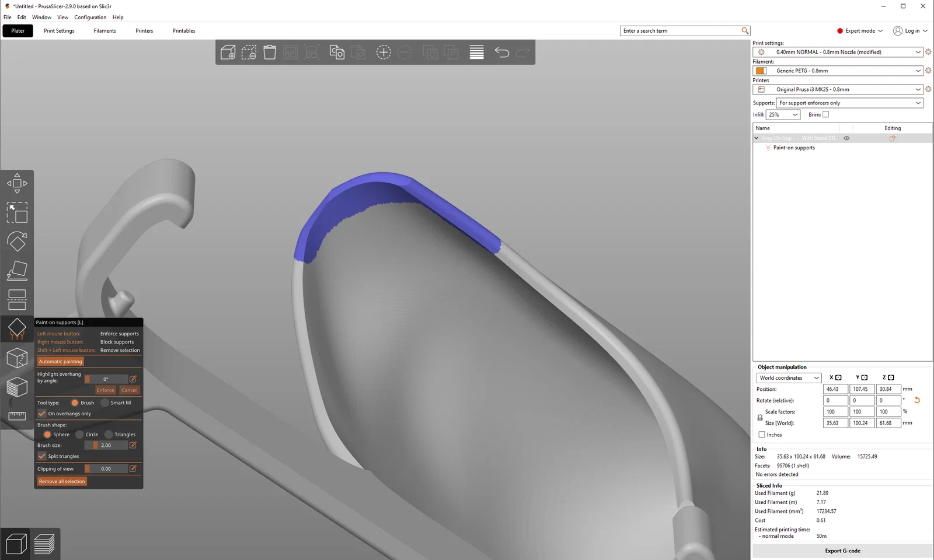Viewport: 934px width, 560px height.
Task: Open print settings gear icon
Action: tap(928, 52)
